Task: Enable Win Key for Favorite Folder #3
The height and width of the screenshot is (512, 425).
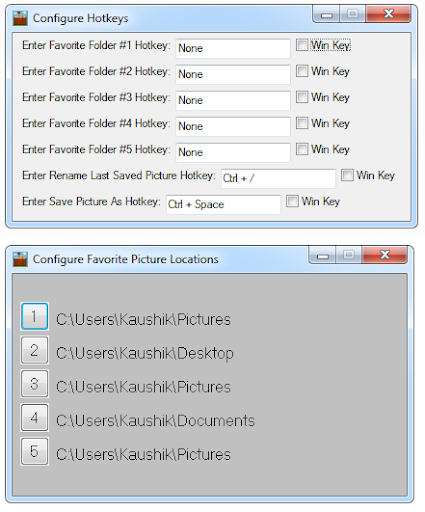Action: 302,97
